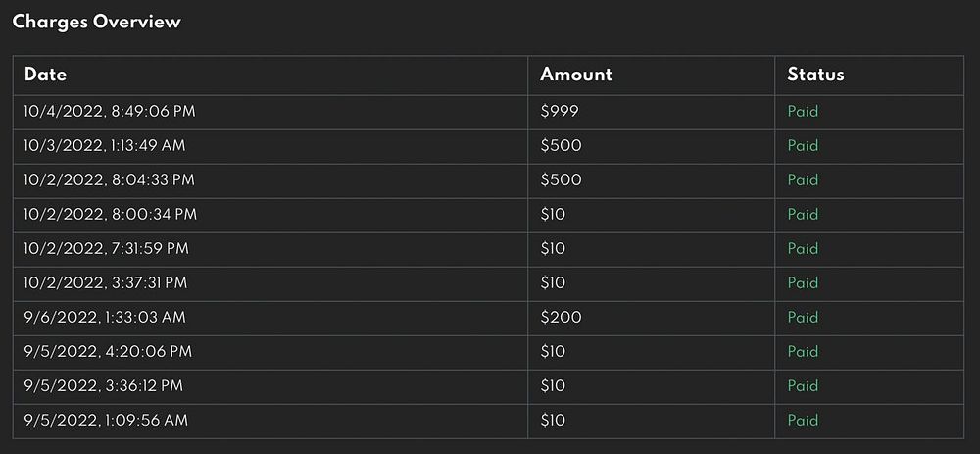Select the 9/5/2022, 1:09:56 AM date

point(106,421)
